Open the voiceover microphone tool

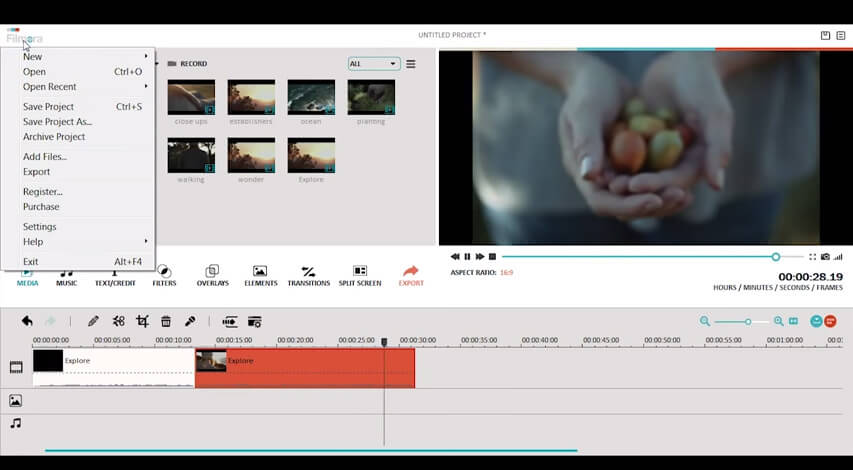(190, 321)
